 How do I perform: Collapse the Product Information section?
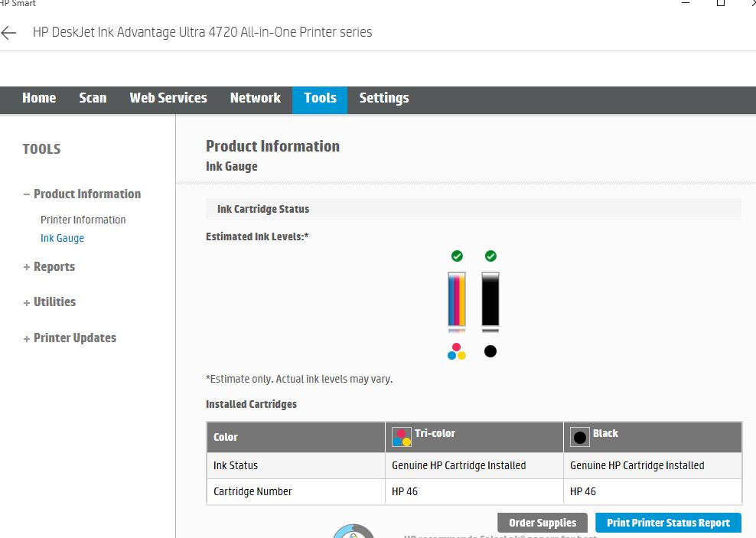86,194
